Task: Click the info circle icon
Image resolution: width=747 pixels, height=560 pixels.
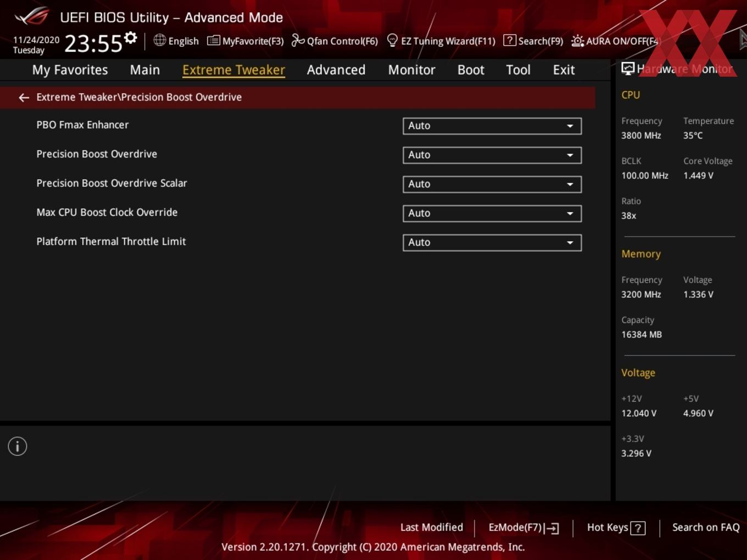Action: click(x=18, y=446)
